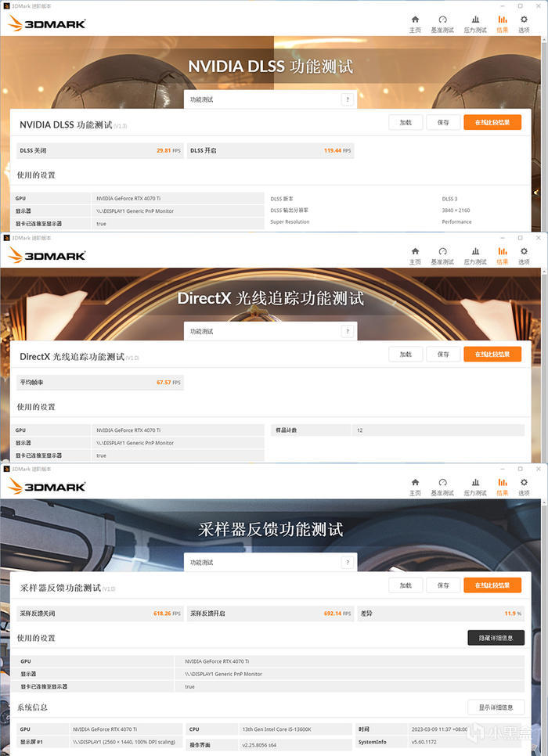Screen dimensions: 548x756
Task: Click help question mark in NVIDIA DLSS banner
Action: 348,99
